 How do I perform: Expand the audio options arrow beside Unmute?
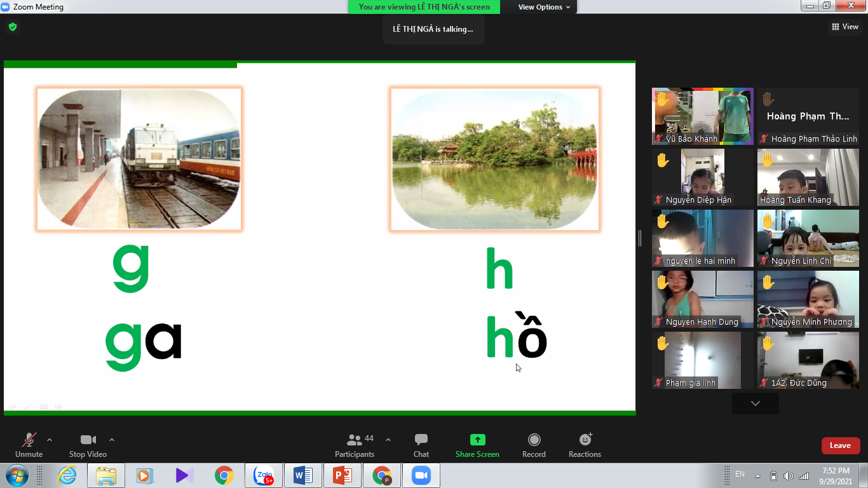(x=50, y=440)
